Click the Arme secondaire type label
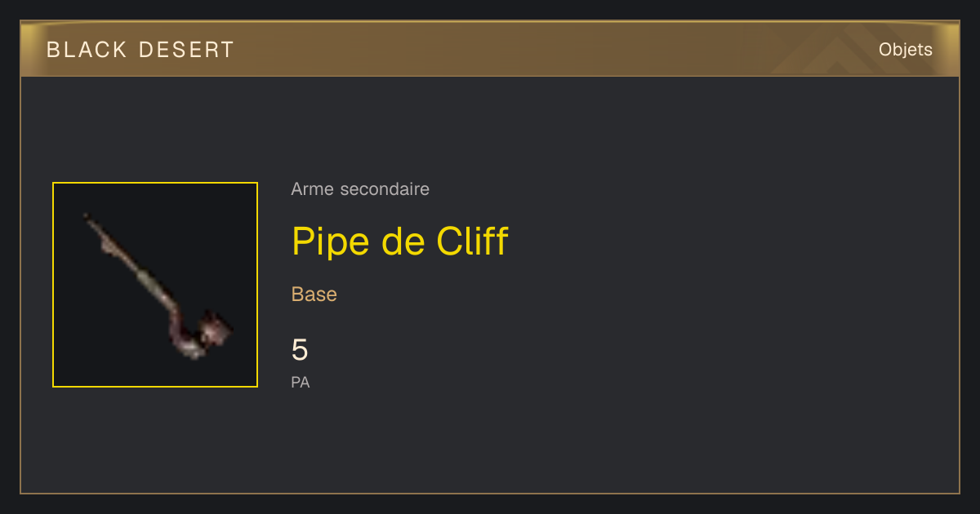 360,189
